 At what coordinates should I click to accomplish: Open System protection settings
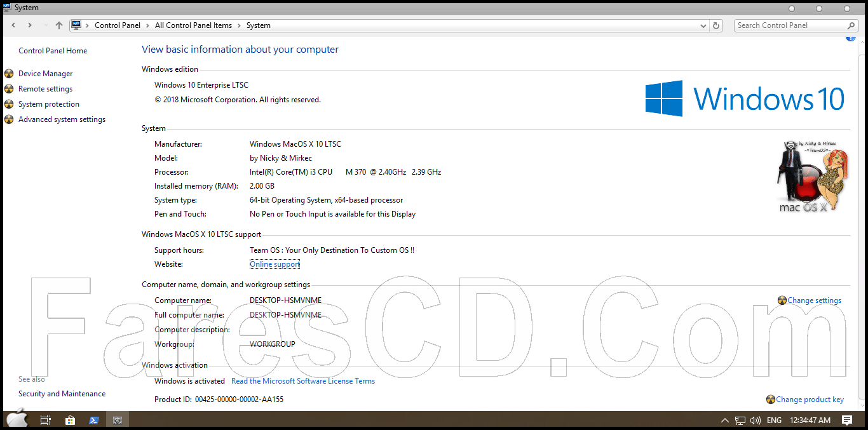49,104
